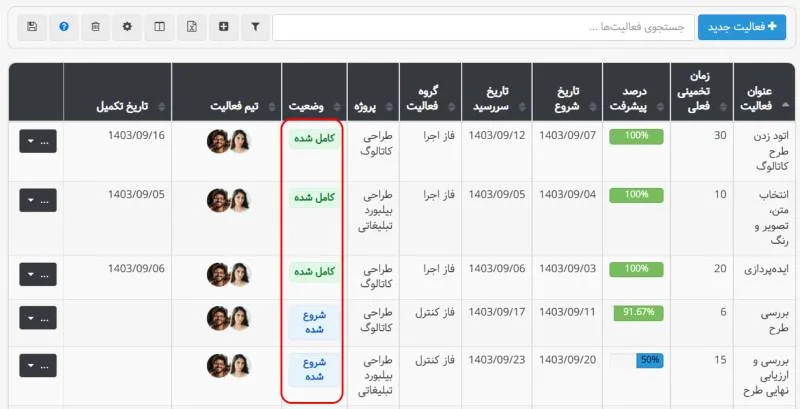Sort by the زمان تخمینی فعلی column header
Image resolution: width=800 pixels, height=409 pixels.
(702, 92)
